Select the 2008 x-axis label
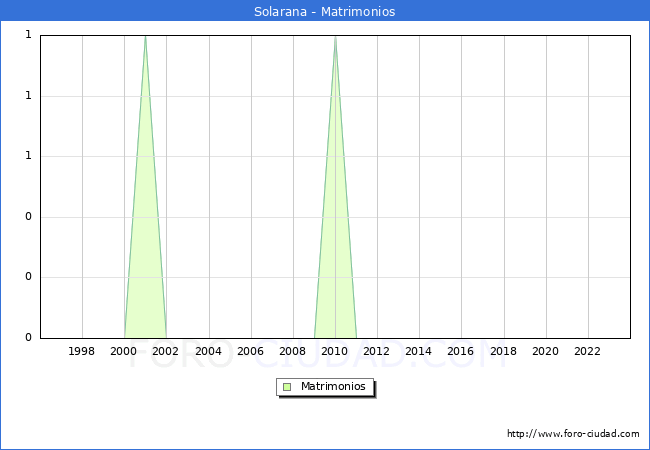Image resolution: width=650 pixels, height=450 pixels. pyautogui.click(x=293, y=351)
